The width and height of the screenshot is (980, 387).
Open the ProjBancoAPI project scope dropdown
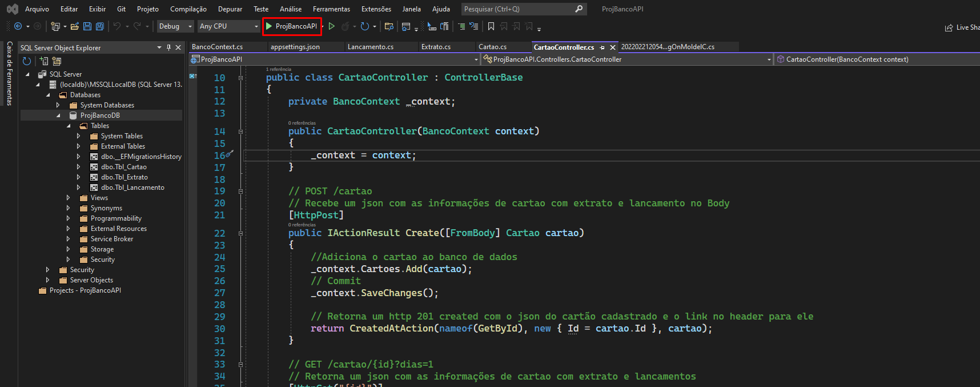click(335, 59)
